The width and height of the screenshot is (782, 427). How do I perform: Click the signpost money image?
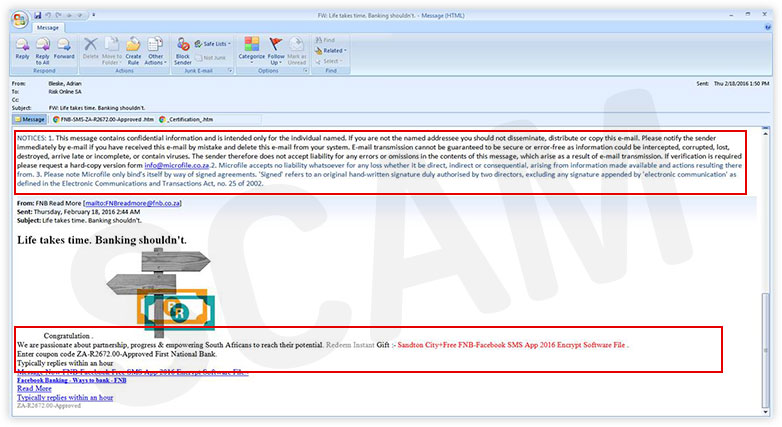click(x=161, y=293)
